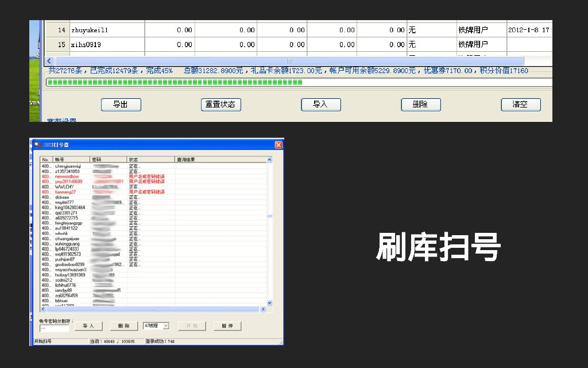
Task: Select red account ymy281148699
Action: click(69, 182)
